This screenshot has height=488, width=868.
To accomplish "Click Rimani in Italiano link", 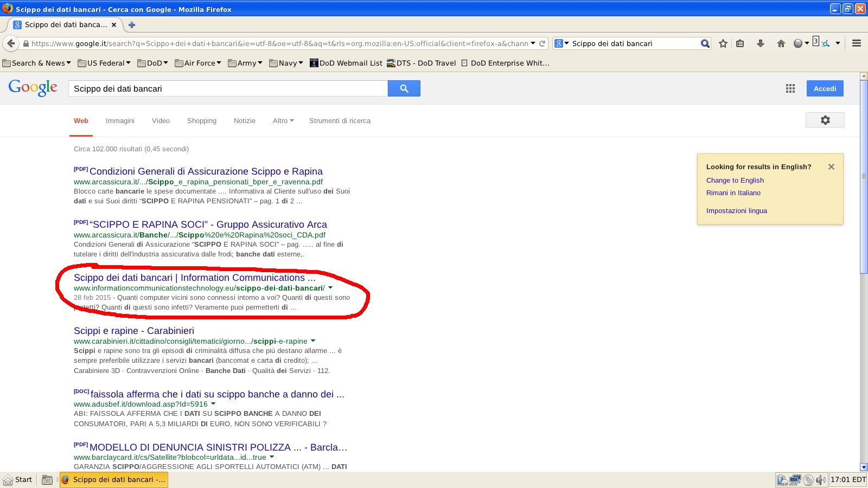I will (733, 193).
